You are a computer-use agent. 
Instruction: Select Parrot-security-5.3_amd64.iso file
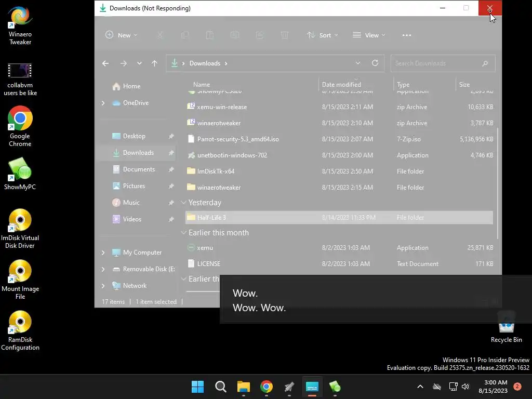[x=339, y=139]
